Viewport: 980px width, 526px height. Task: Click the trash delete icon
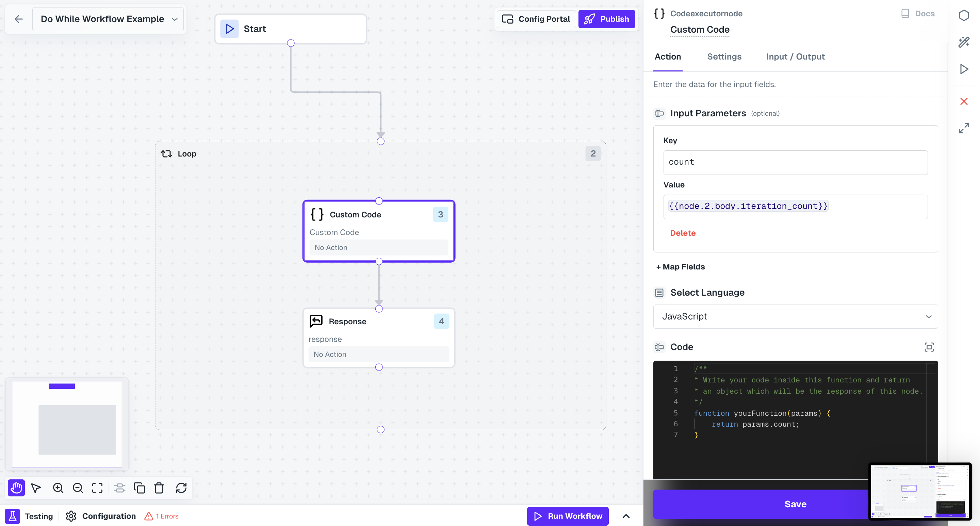pos(159,488)
